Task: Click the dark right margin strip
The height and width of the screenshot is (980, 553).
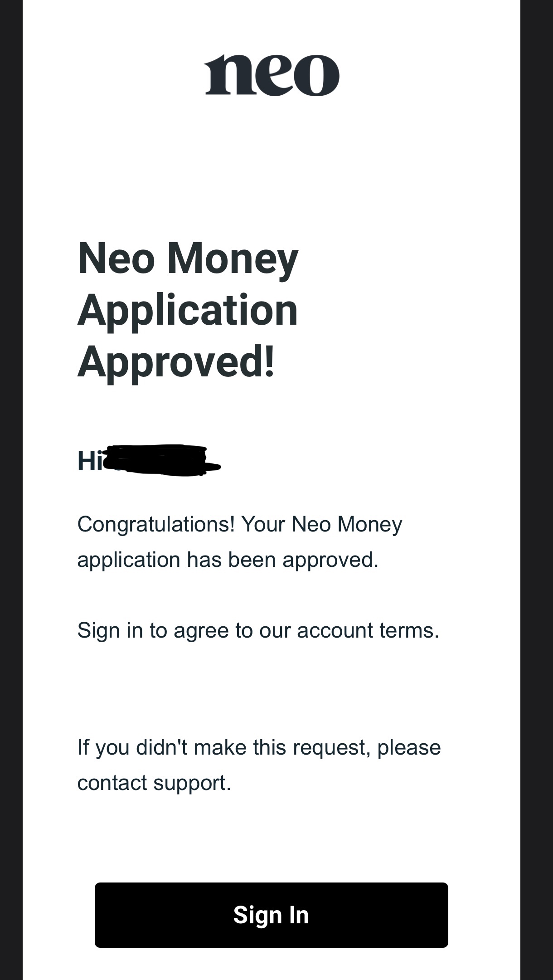Action: click(537, 490)
